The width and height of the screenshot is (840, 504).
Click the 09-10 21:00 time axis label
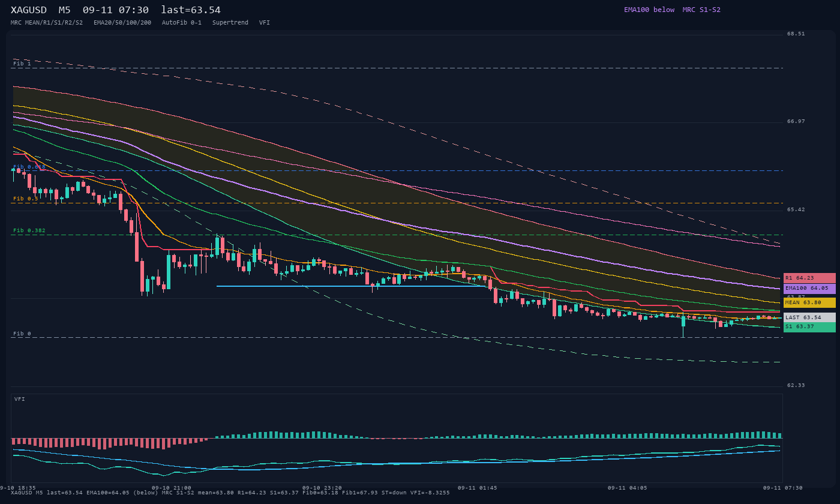click(172, 488)
